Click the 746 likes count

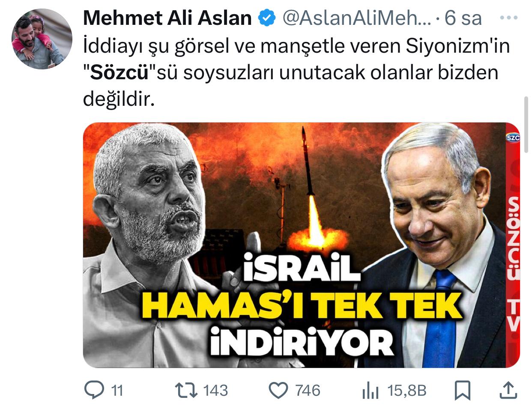pyautogui.click(x=308, y=391)
